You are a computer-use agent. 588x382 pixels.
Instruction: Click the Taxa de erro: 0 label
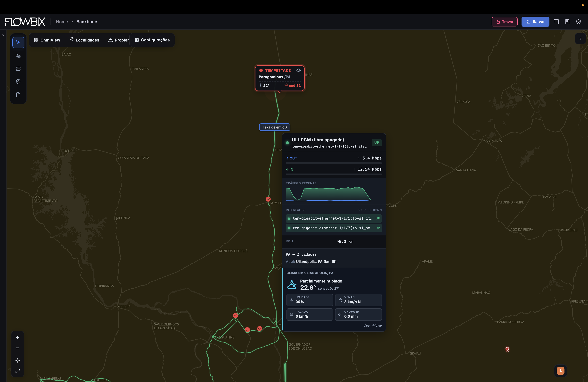tap(275, 127)
